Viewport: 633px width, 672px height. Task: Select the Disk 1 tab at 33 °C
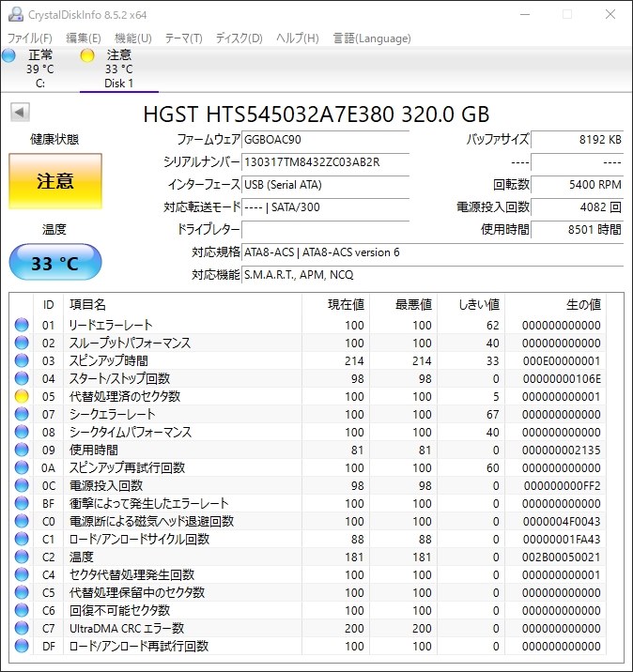pos(118,69)
